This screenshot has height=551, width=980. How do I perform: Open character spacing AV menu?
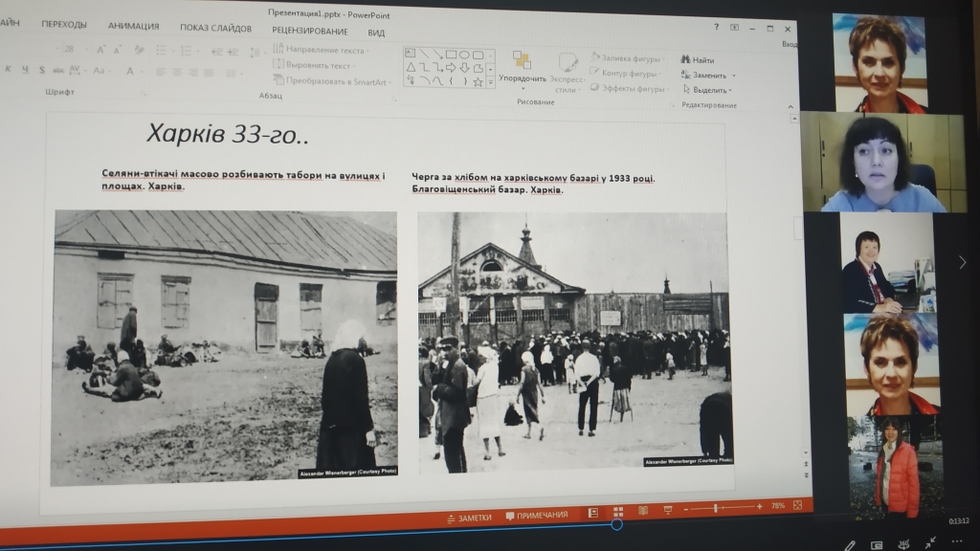(x=77, y=70)
